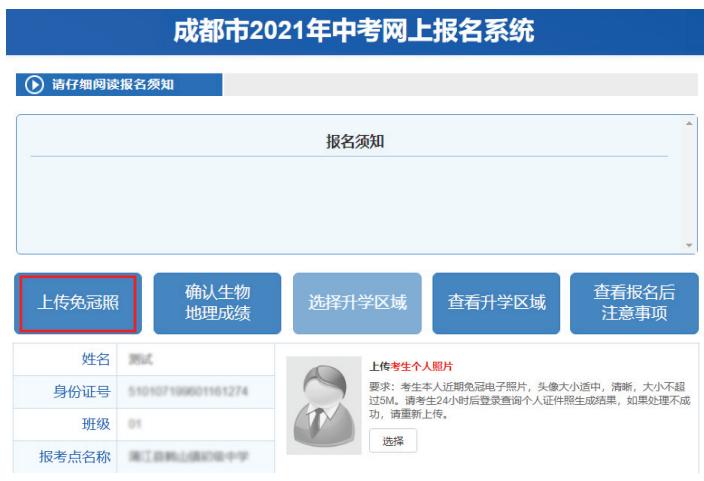View 查看报名后注意事项 button
Image resolution: width=704 pixels, height=481 pixels.
pos(634,303)
